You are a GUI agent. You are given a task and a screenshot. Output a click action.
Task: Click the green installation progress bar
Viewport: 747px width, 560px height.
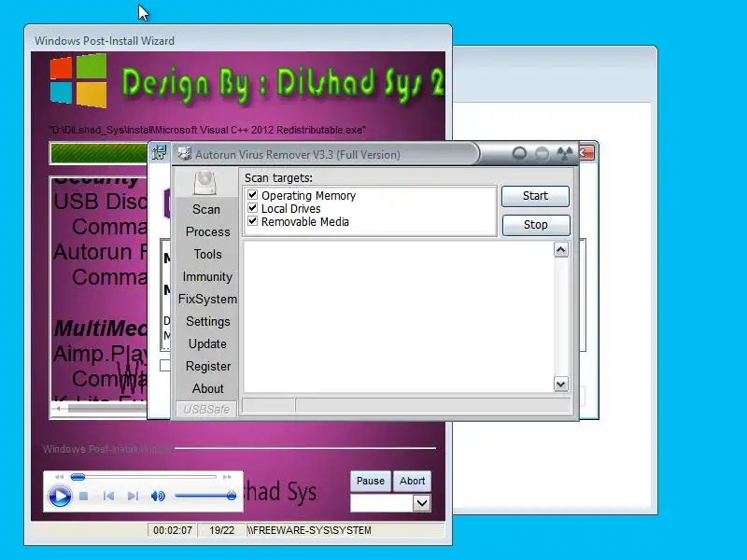(99, 153)
